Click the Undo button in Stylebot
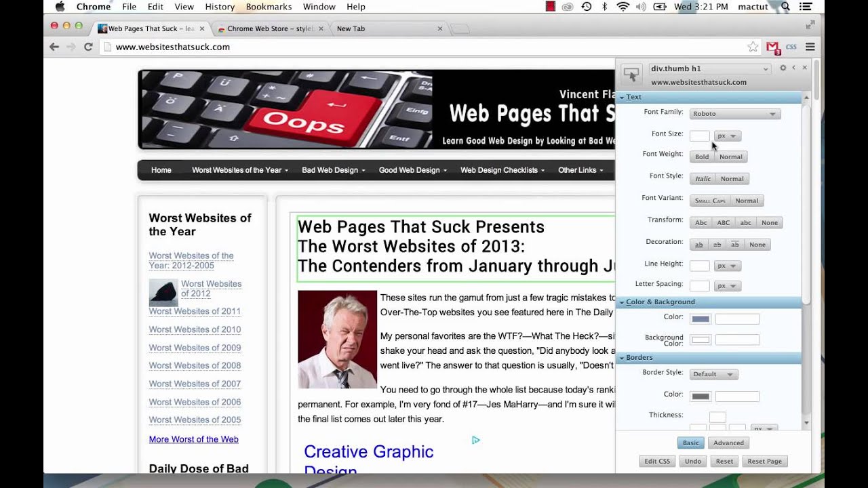This screenshot has width=868, height=488. (692, 461)
